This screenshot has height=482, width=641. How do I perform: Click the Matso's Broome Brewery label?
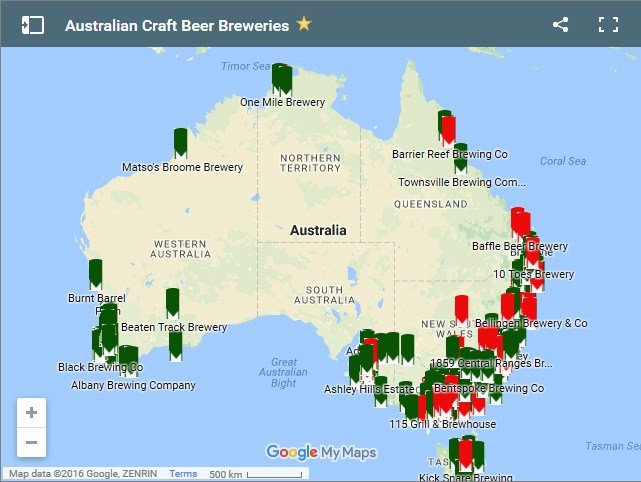point(182,167)
